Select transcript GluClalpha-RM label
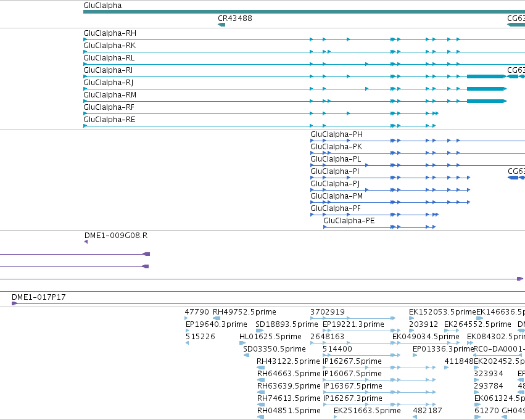 110,95
